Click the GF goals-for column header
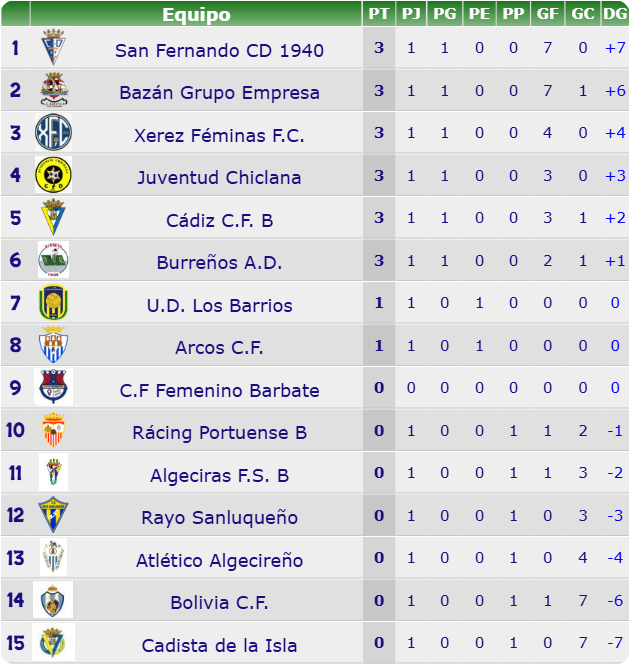Image resolution: width=630 pixels, height=664 pixels. (547, 14)
